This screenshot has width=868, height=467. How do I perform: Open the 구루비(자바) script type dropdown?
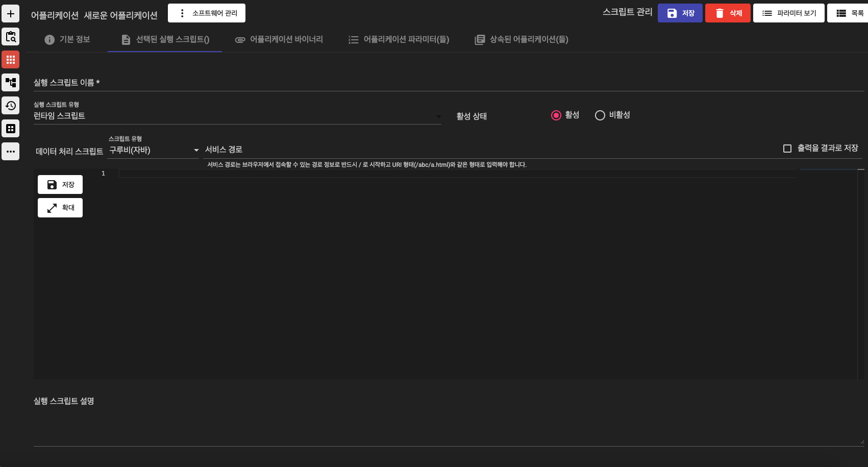pos(153,150)
